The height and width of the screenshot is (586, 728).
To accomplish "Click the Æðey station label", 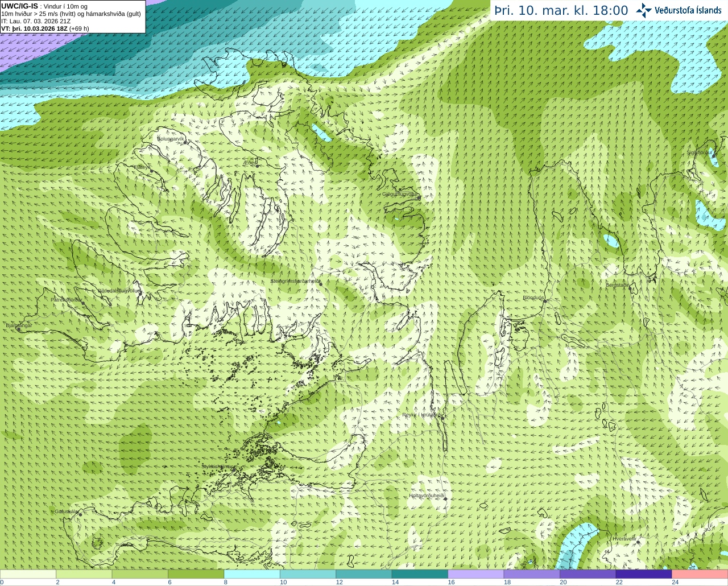I will pos(250,163).
